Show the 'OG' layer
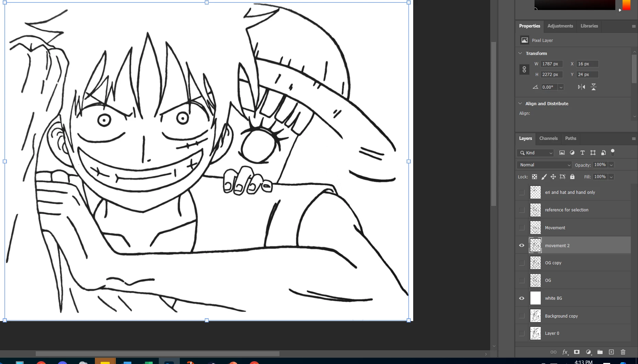Image resolution: width=638 pixels, height=364 pixels. pos(522,280)
